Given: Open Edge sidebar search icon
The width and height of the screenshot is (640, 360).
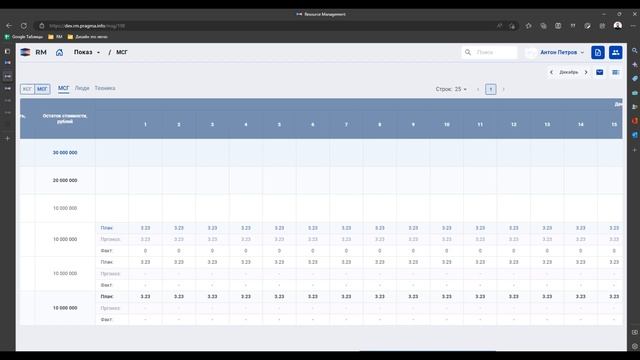Looking at the screenshot, I should [634, 51].
